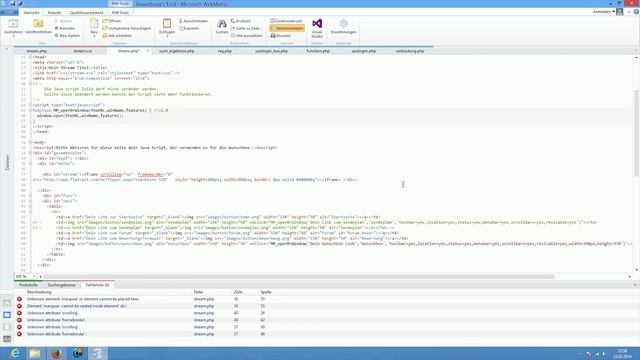Screen dimensions: 640x360
Task: Open the such_ergebnise.php file tab
Action: click(177, 51)
